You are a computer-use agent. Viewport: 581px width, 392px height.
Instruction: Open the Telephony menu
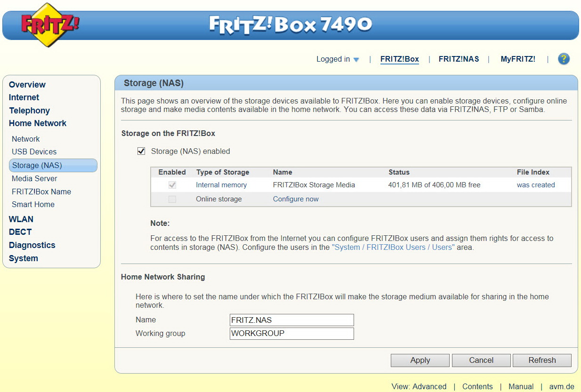click(29, 111)
